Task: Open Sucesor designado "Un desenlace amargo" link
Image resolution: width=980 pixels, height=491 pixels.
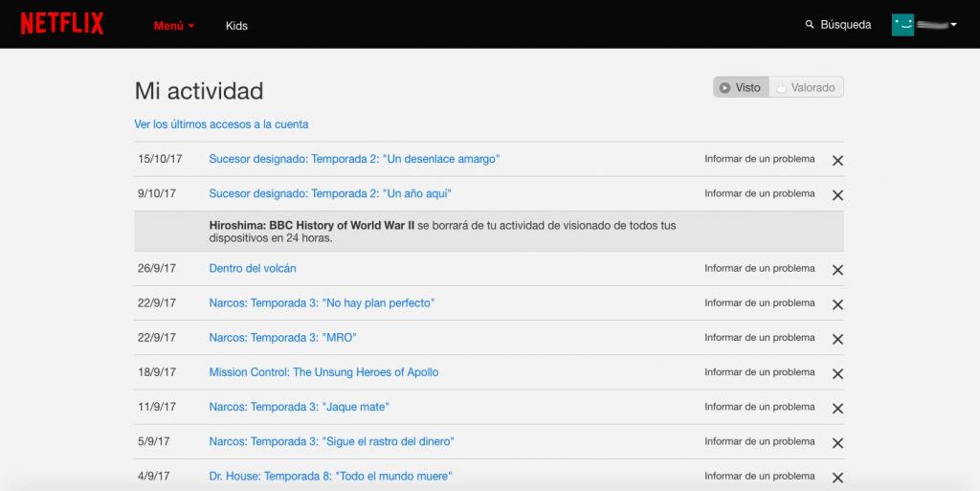Action: pos(354,159)
